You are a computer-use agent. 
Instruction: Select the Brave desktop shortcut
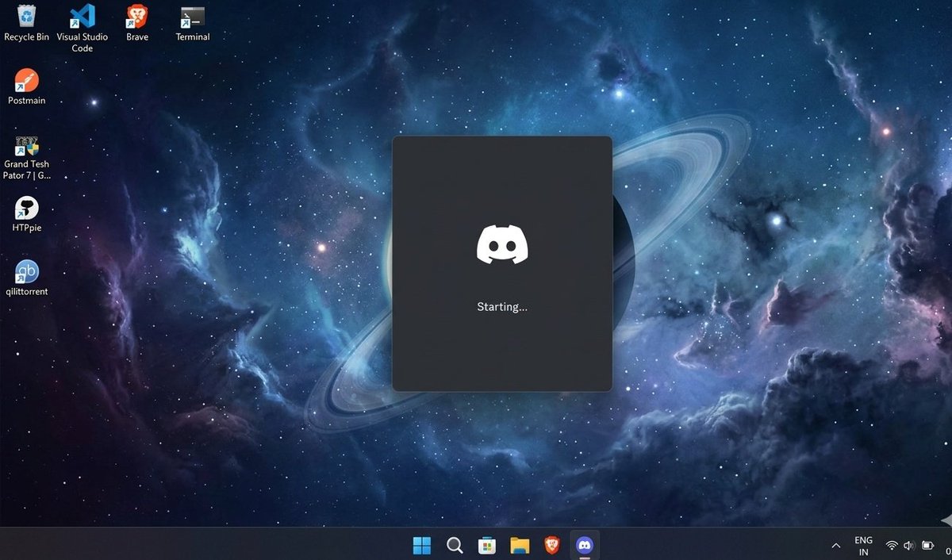coord(137,22)
